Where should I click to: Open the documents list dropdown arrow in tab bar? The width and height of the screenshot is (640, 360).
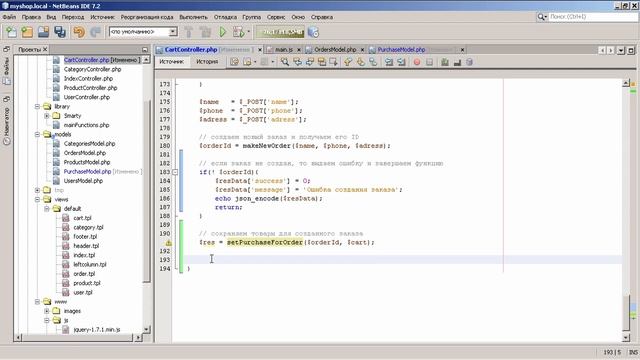(x=621, y=50)
